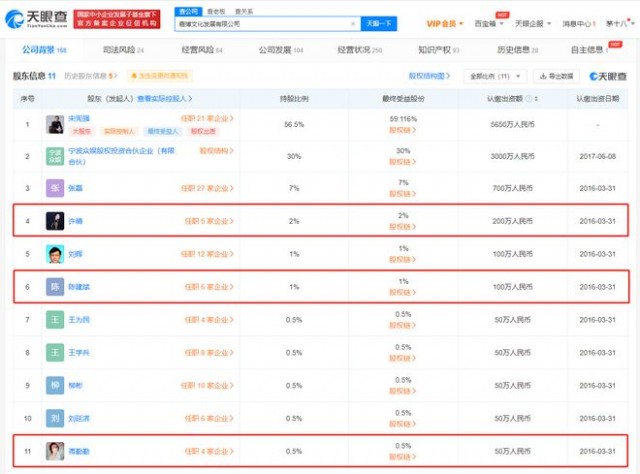
Task: Click the 实际控制人 tag in row 1
Action: (119, 131)
